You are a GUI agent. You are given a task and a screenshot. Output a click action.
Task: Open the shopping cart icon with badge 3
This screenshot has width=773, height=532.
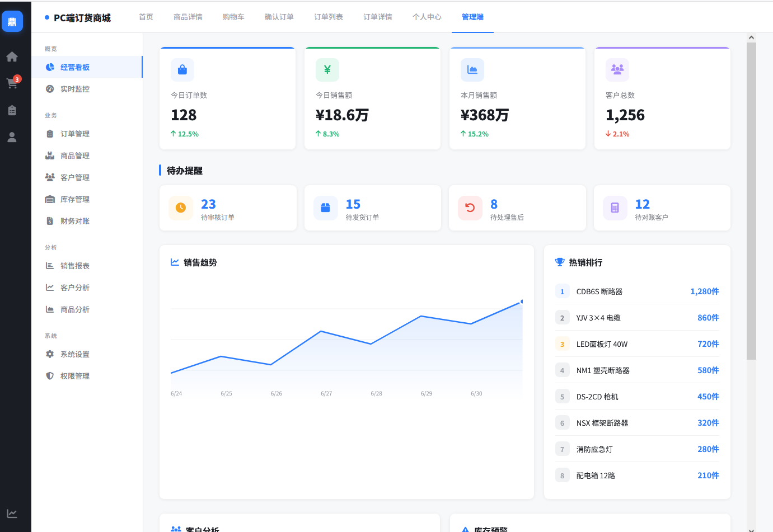pos(12,83)
